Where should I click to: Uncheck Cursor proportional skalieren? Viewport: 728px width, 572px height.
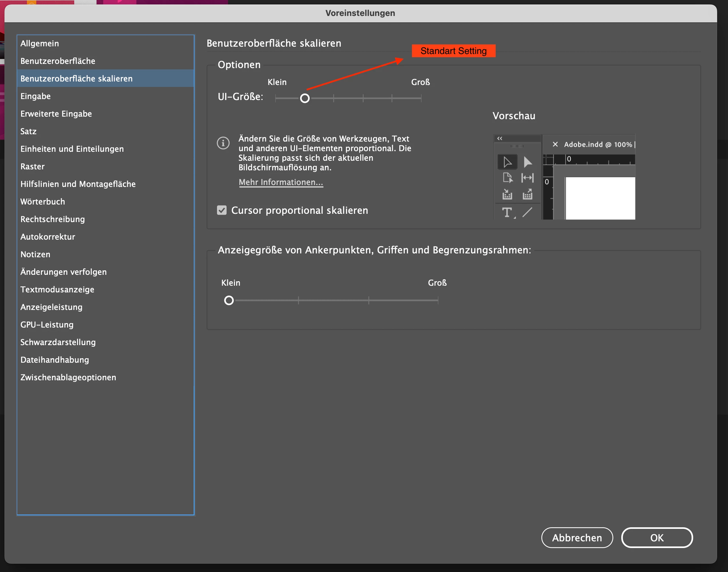222,210
